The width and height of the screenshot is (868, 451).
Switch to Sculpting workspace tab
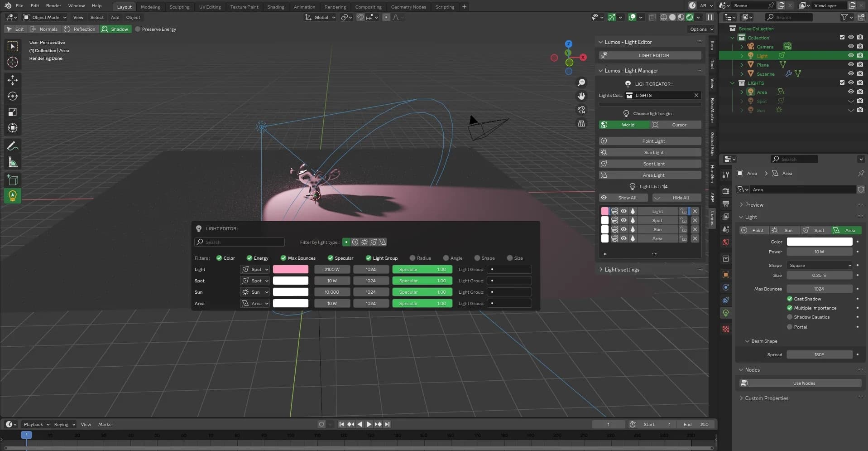[179, 7]
